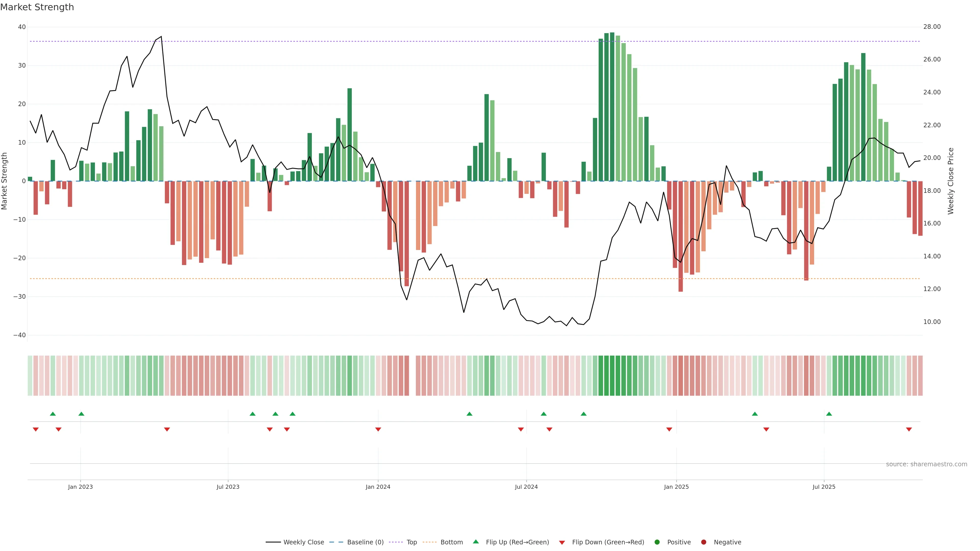980x551 pixels.
Task: Click the rightmost green flip-up triangle marker
Action: [829, 414]
